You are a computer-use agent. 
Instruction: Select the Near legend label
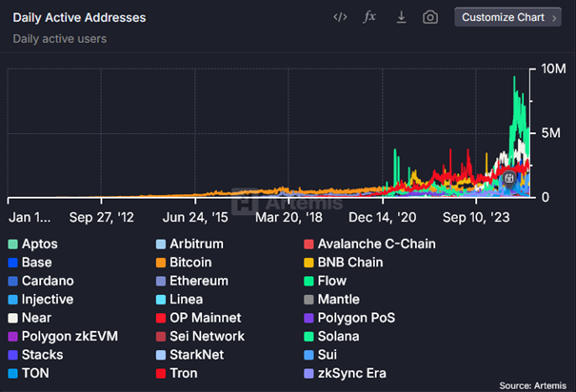(x=36, y=318)
